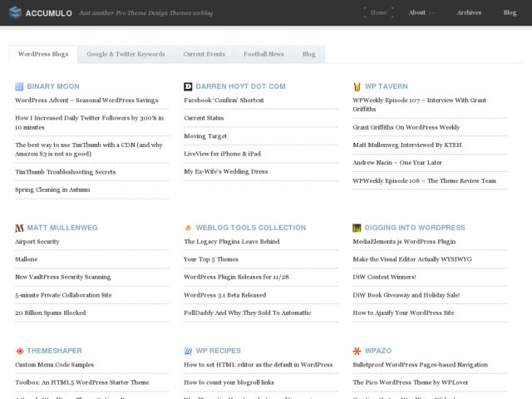
Task: Open 'MediaElements.js WordPress Plugin' post
Action: pyautogui.click(x=404, y=242)
